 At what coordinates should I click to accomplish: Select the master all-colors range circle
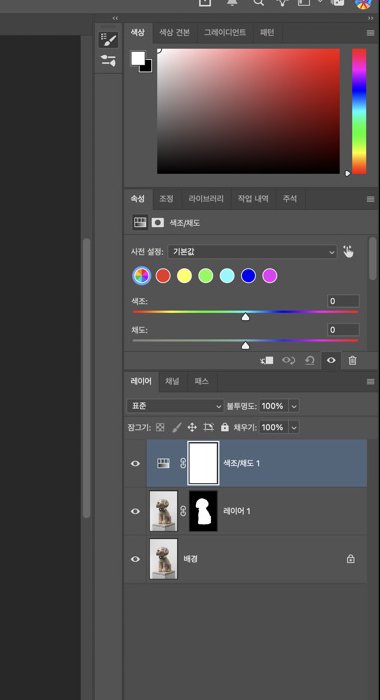142,275
